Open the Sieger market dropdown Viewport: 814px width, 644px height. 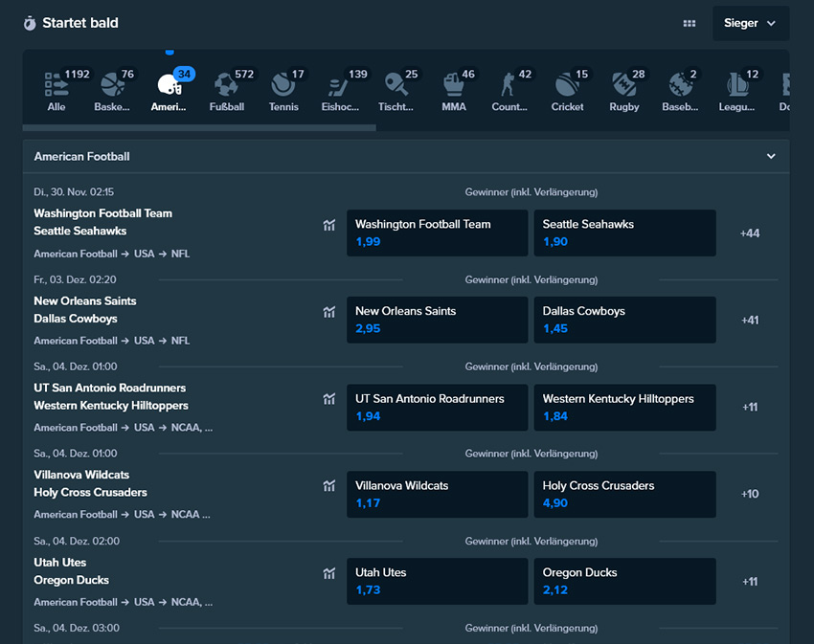(x=751, y=23)
